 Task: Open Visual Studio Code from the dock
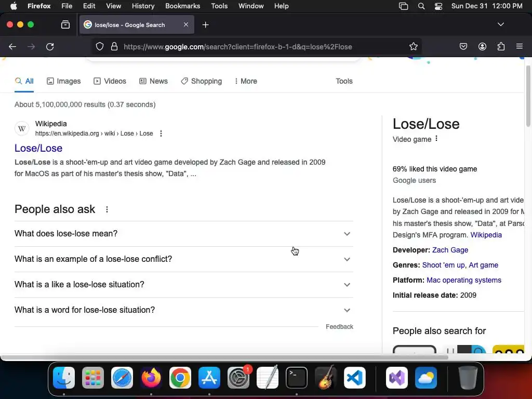[x=354, y=377]
